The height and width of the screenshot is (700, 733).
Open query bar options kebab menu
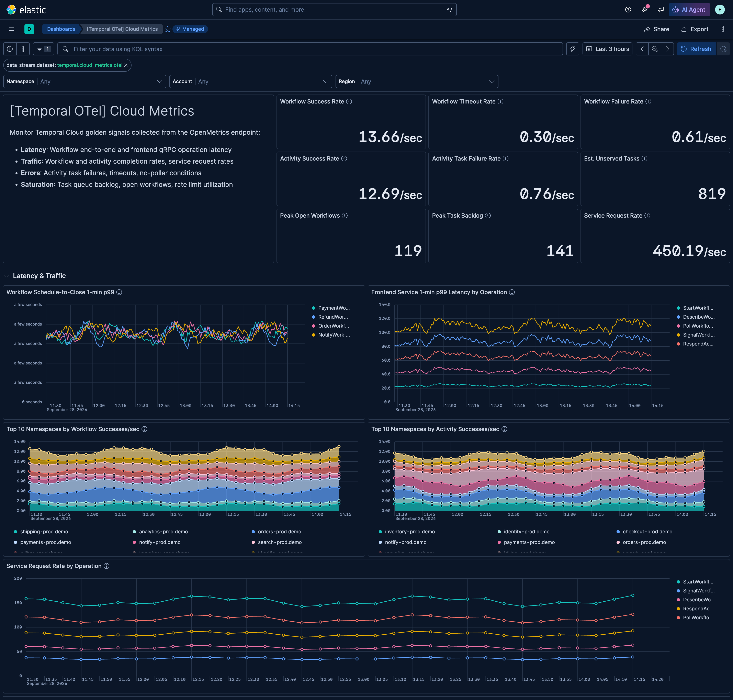coord(23,49)
